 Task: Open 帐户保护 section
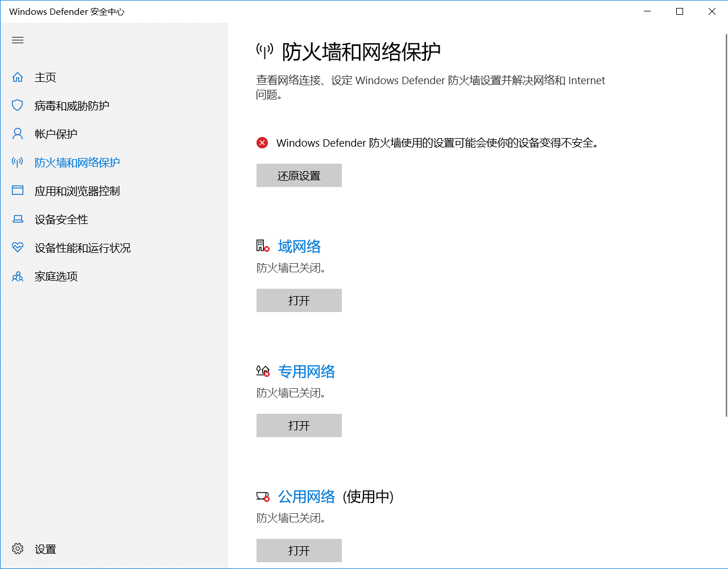pos(114,134)
